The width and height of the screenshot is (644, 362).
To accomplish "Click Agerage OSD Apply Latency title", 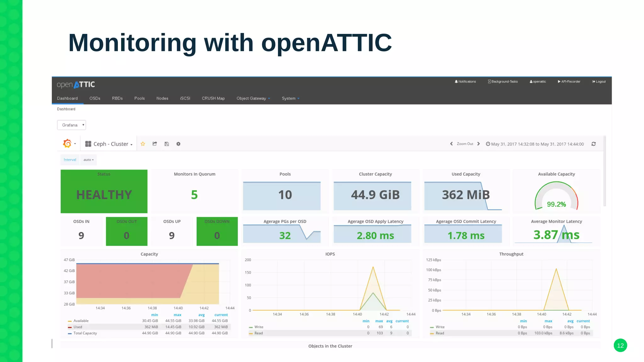I will (375, 222).
